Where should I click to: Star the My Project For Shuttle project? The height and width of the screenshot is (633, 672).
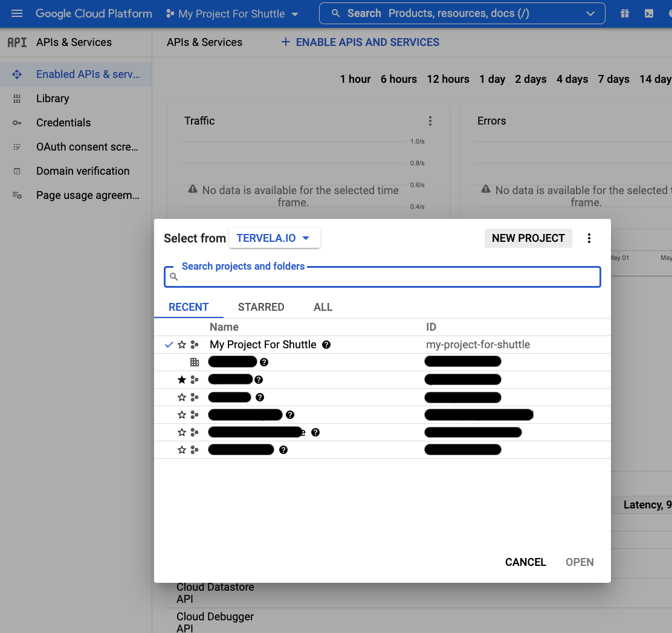[x=182, y=345]
